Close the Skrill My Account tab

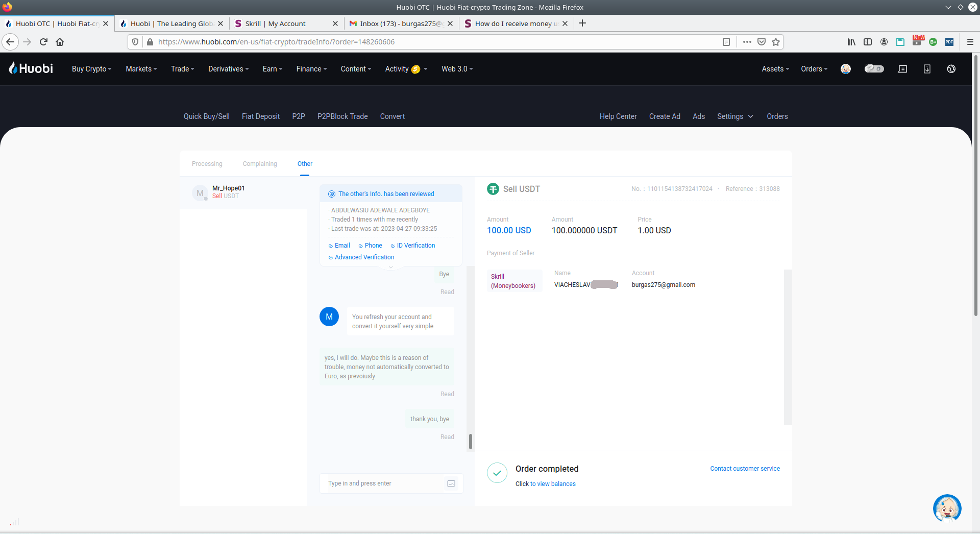[x=335, y=23]
